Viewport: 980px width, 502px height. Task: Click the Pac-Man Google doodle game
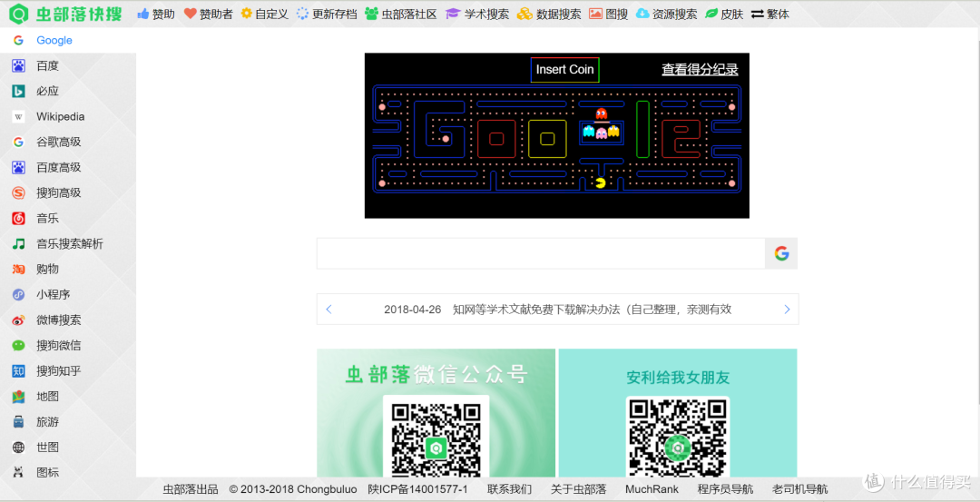tap(557, 136)
